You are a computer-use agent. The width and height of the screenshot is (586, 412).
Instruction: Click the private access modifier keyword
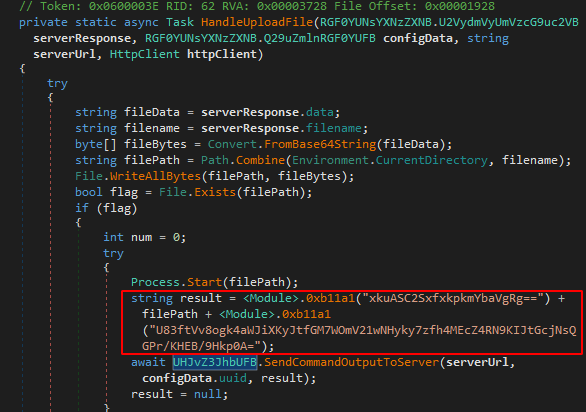click(43, 22)
